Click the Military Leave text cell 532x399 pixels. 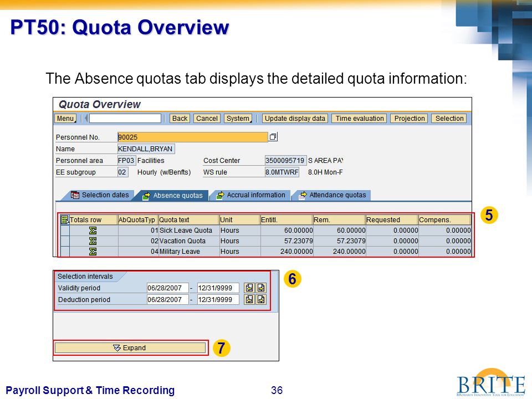tap(189, 252)
